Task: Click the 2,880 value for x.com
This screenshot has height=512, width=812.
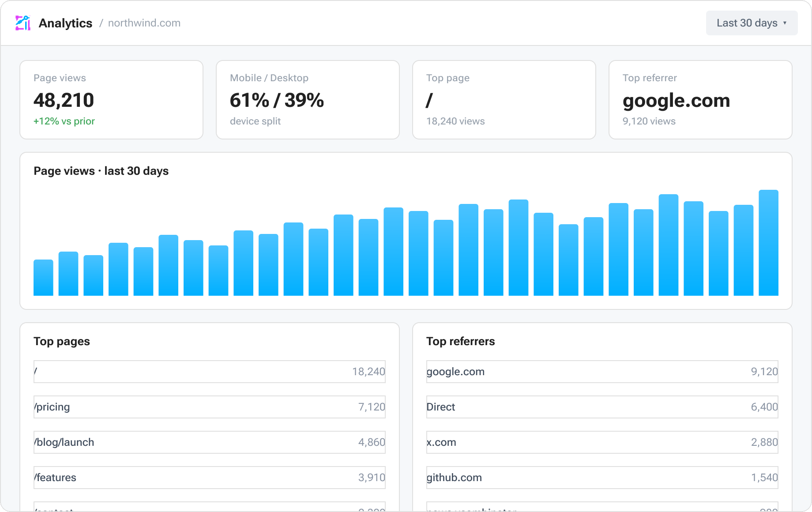Action: click(x=764, y=442)
